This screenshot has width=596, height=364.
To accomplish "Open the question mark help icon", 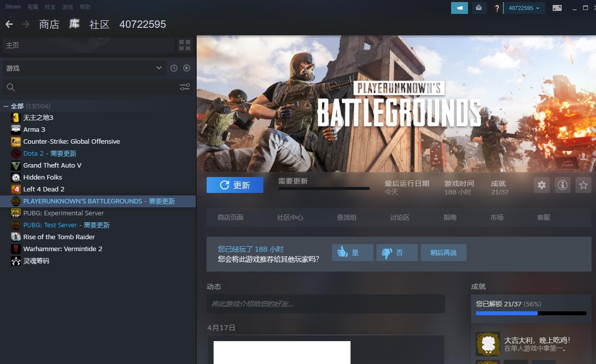I will (x=496, y=8).
